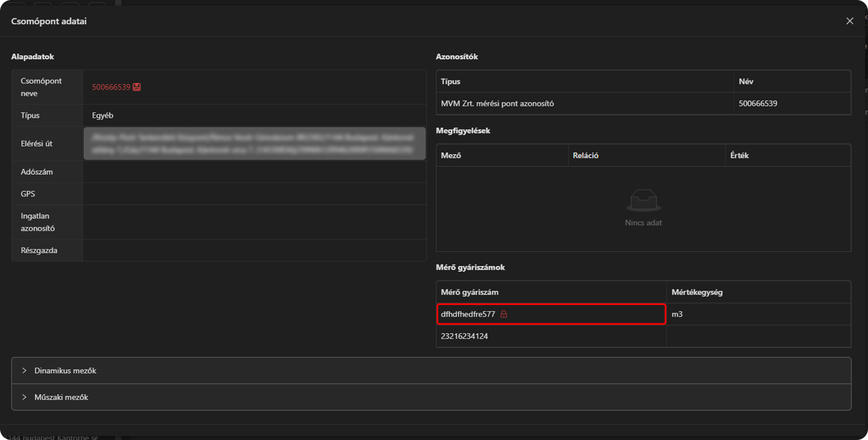This screenshot has height=440, width=868.
Task: Click the empty Adószám value field
Action: [254, 172]
